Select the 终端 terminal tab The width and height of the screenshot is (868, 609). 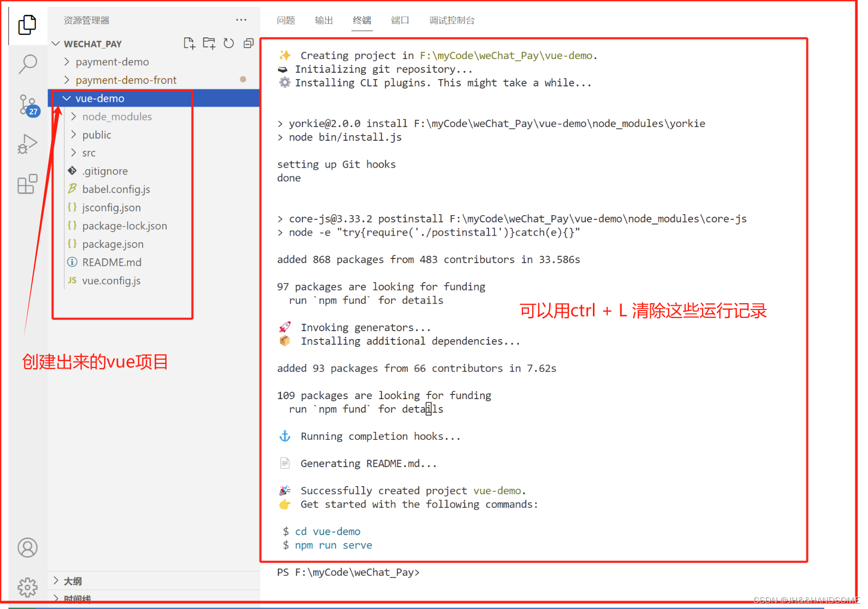(x=362, y=20)
